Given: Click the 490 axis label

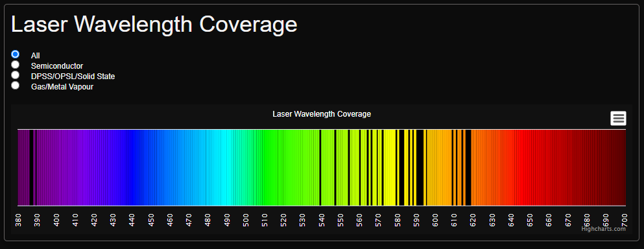Looking at the screenshot, I should pos(227,220).
